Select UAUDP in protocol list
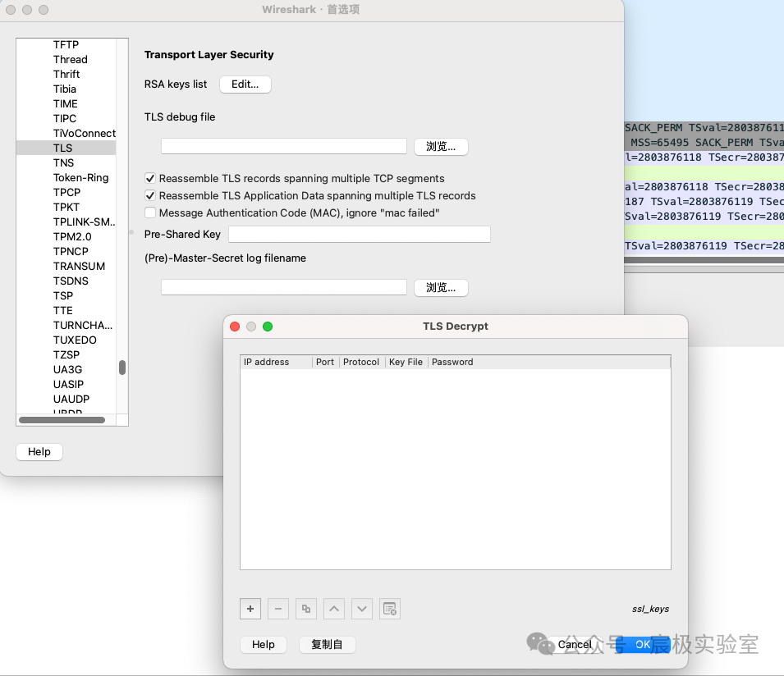Screen dimensions: 784x676 (x=66, y=399)
